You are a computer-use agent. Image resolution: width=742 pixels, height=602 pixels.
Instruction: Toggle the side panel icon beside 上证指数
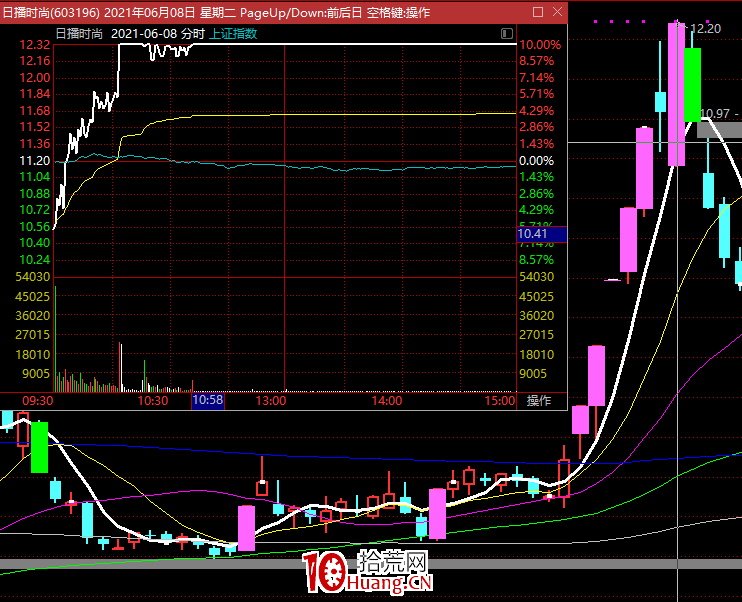coord(507,33)
